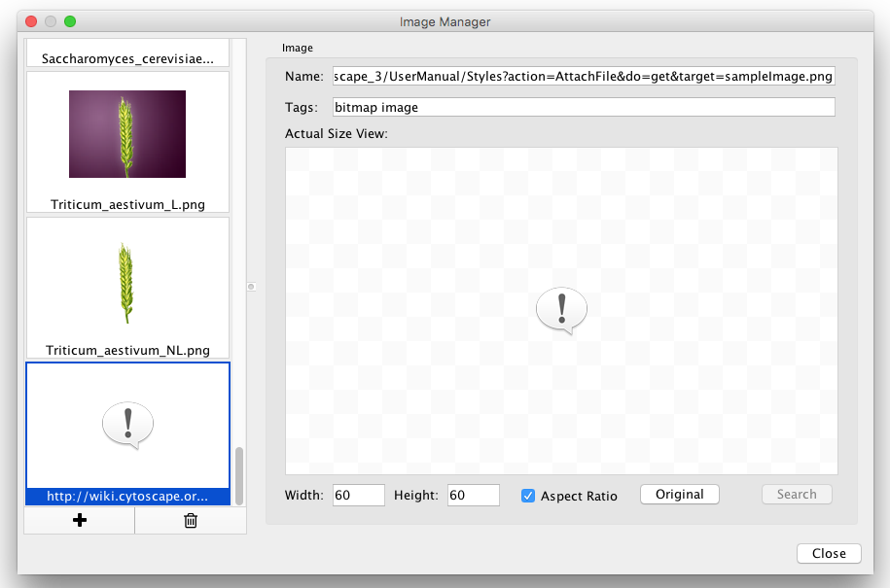
Task: Click the exclamation icon in Actual Size View
Action: click(x=561, y=311)
